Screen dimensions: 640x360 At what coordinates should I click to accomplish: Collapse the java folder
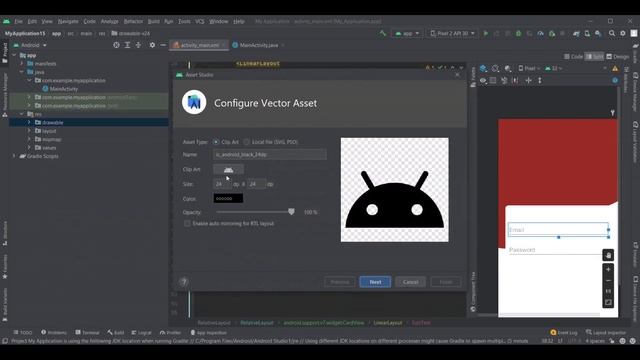point(22,72)
